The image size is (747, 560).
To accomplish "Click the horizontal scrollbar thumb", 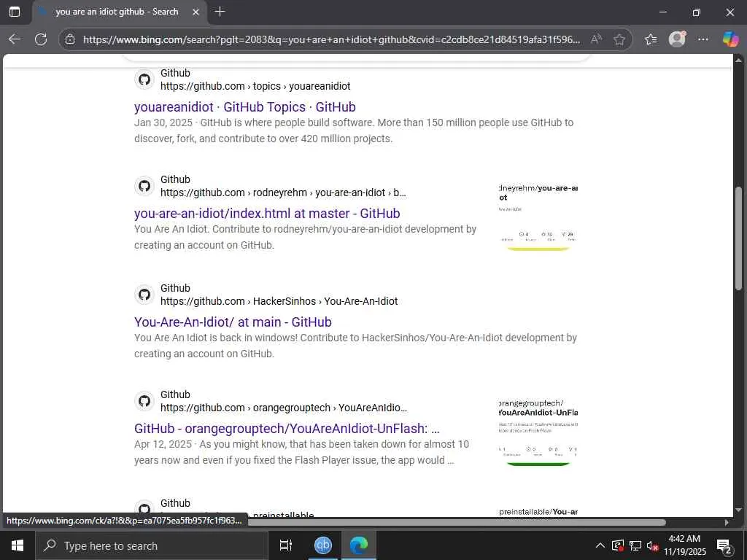I will 457,522.
